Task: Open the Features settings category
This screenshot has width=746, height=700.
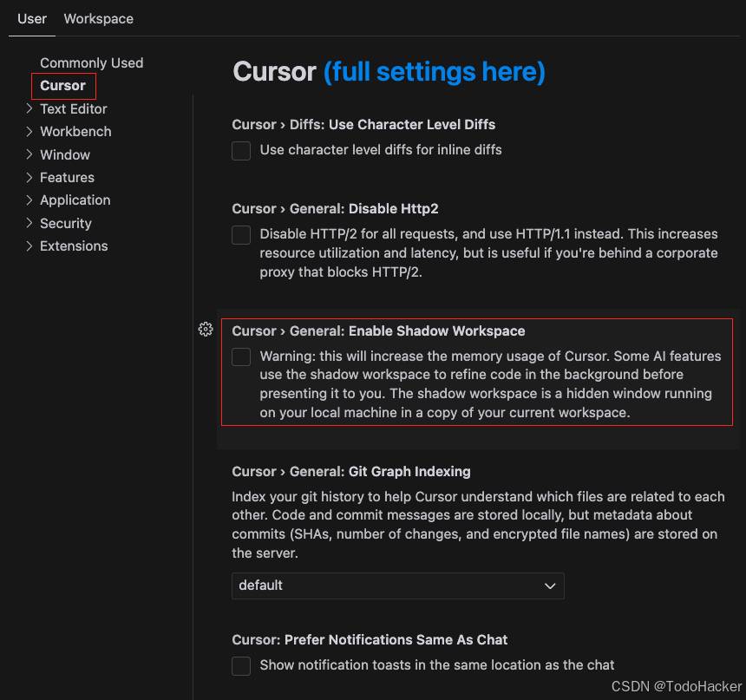Action: click(67, 178)
